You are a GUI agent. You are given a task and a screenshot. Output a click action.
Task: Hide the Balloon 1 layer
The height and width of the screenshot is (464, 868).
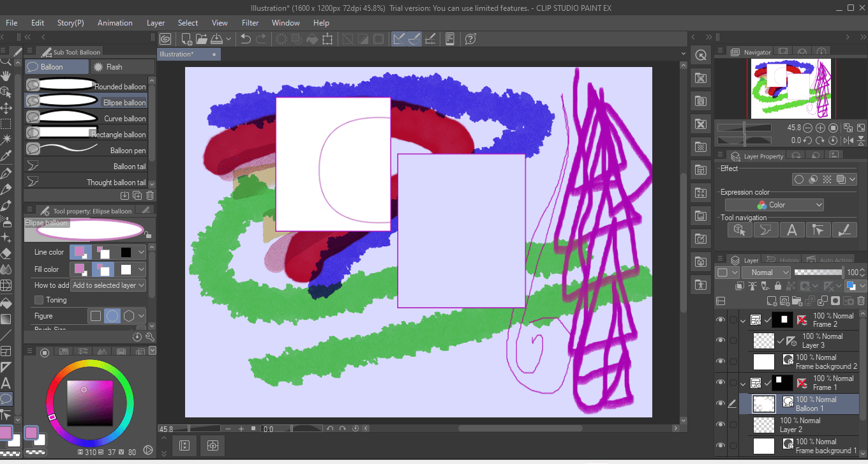pos(720,404)
